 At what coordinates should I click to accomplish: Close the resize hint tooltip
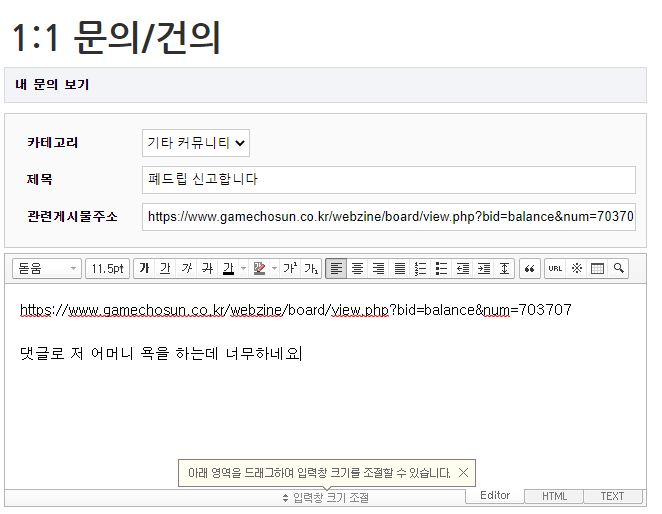tap(464, 472)
